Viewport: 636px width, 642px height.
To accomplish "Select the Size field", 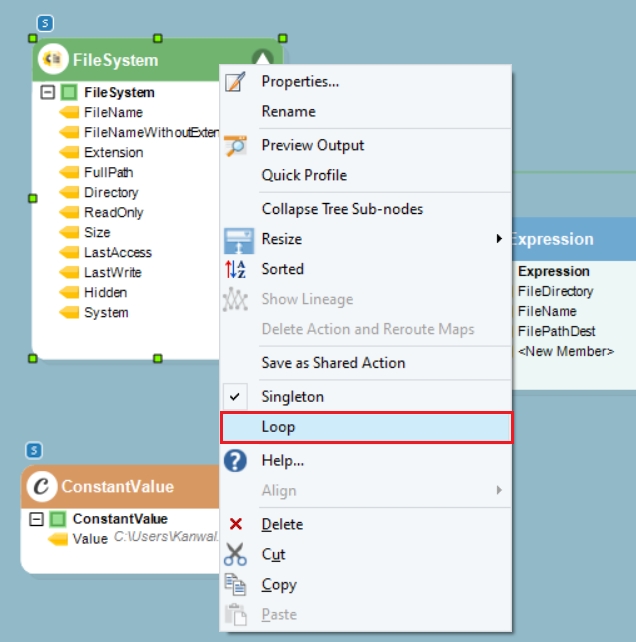I will 97,233.
